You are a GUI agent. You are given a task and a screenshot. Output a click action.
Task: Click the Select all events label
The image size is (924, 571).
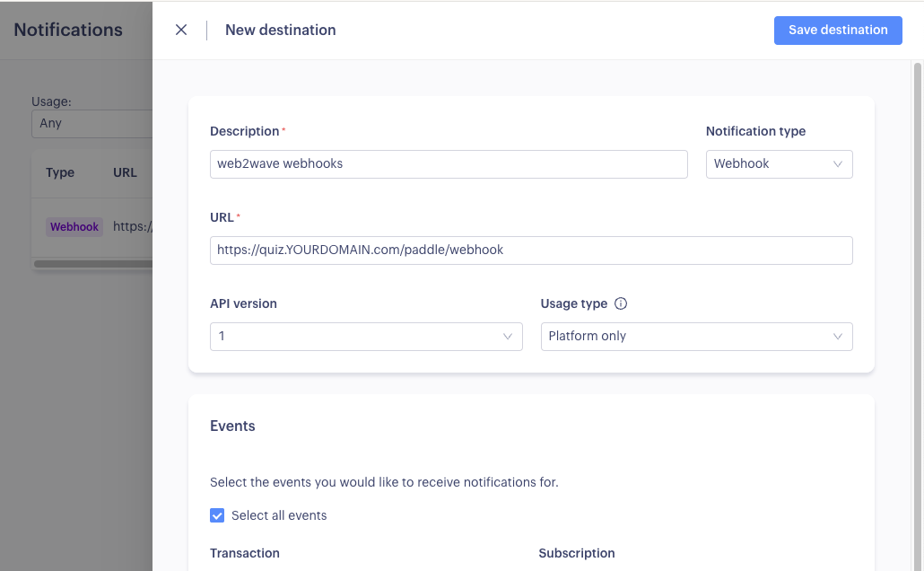[279, 515]
